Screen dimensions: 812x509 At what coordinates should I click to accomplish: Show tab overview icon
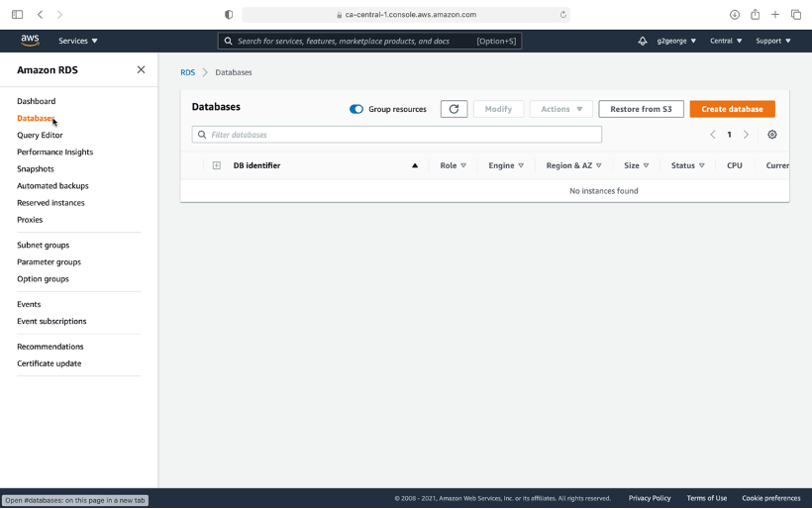[x=796, y=15]
